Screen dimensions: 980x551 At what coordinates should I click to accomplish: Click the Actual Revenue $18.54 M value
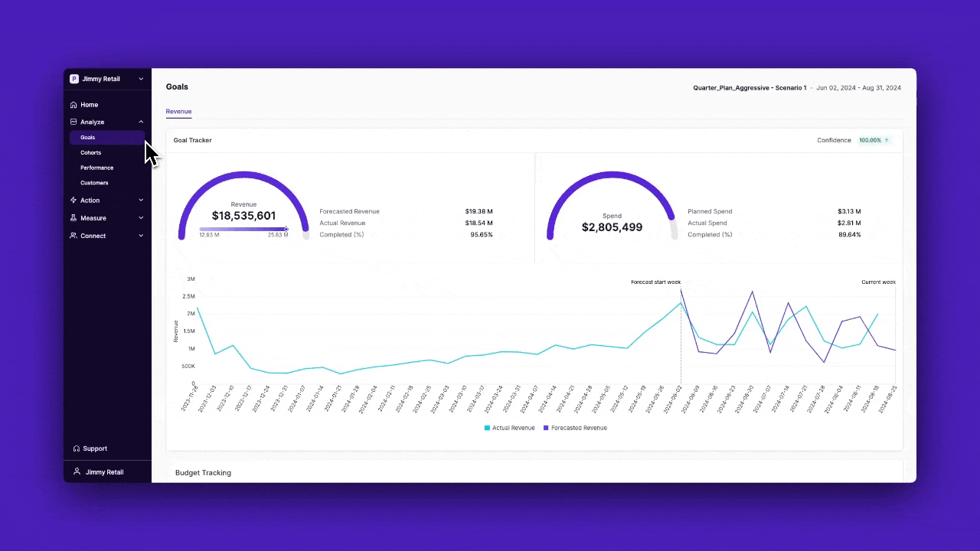coord(479,223)
